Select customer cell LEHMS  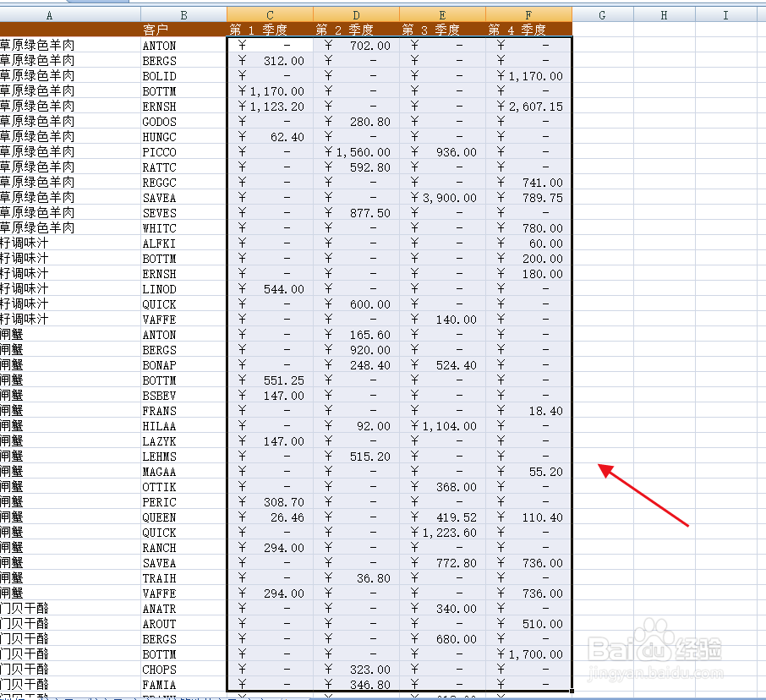tap(183, 457)
